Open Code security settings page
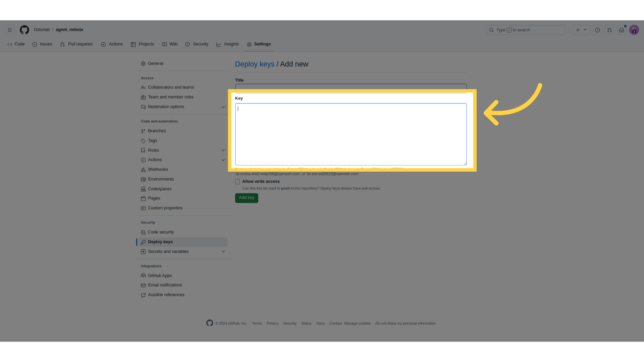The width and height of the screenshot is (644, 362). pos(161,232)
